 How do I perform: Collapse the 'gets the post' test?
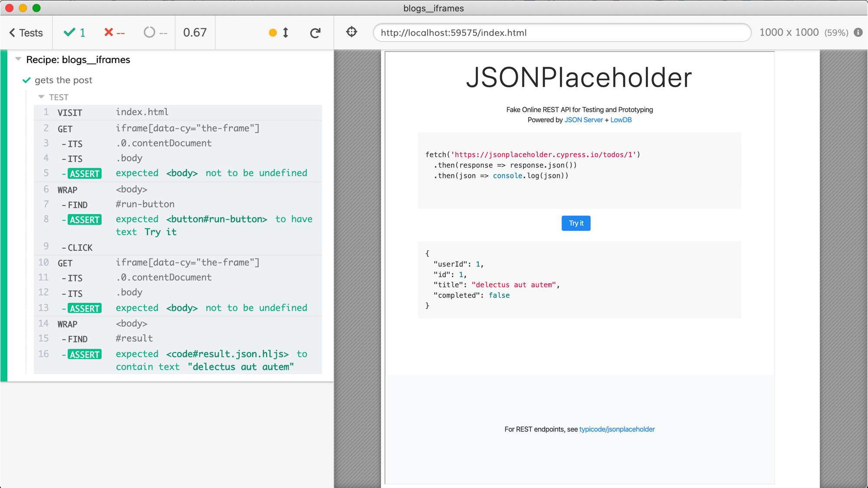[63, 80]
